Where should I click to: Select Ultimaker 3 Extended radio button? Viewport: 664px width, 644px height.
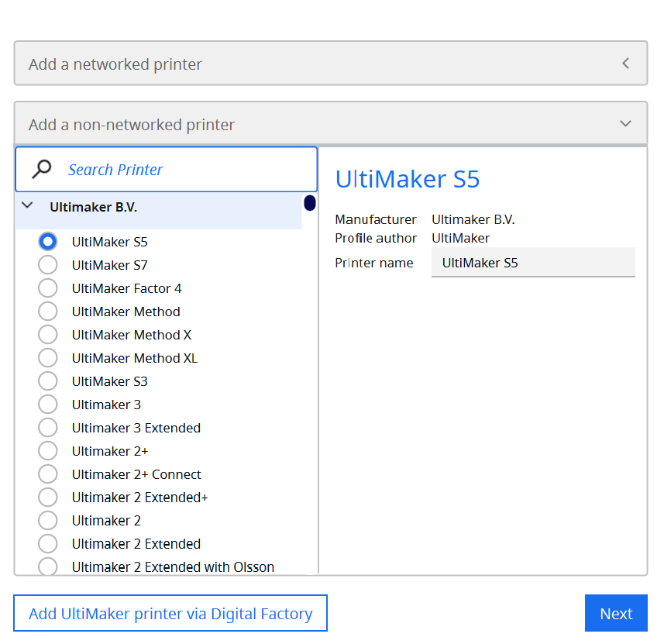coord(48,428)
